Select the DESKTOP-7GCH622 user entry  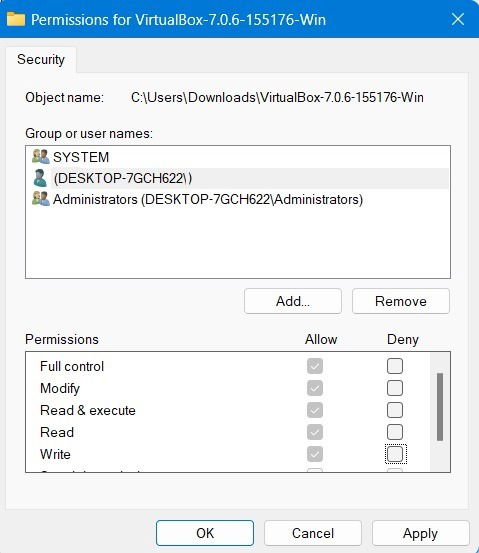238,178
